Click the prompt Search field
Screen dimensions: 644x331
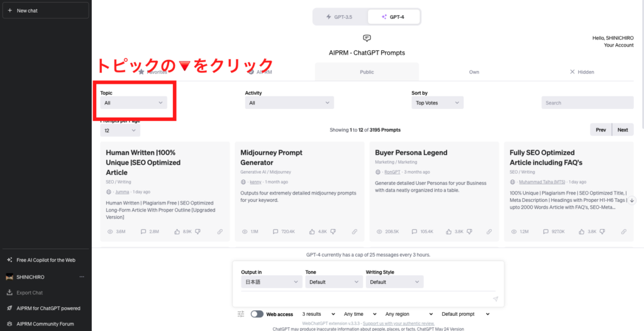(587, 103)
